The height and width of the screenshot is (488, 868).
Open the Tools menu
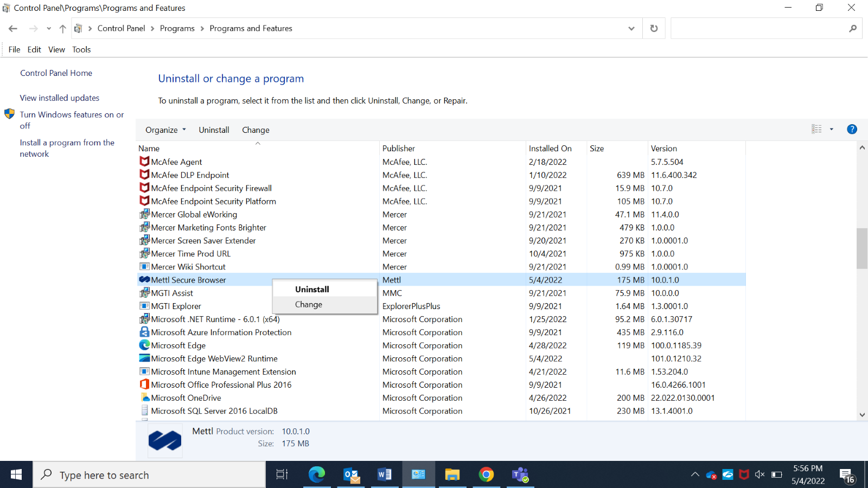pos(81,49)
